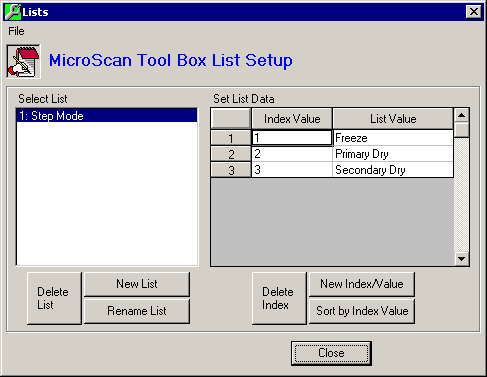Click the Close button at bottom

click(331, 353)
